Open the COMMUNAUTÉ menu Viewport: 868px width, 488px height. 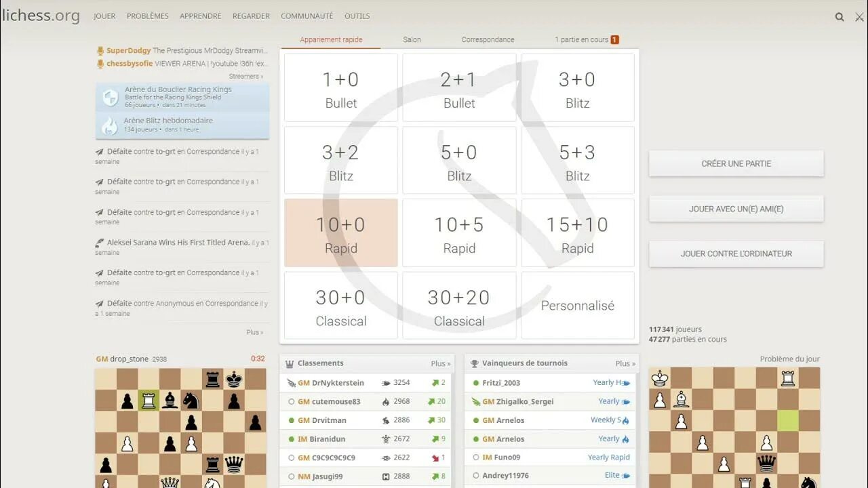pyautogui.click(x=307, y=16)
